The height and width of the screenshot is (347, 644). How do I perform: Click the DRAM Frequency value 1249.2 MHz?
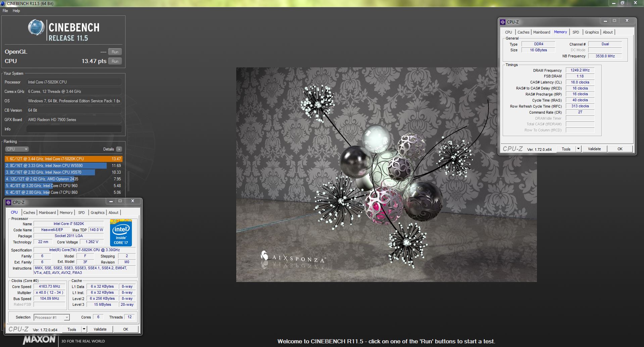[x=580, y=70]
